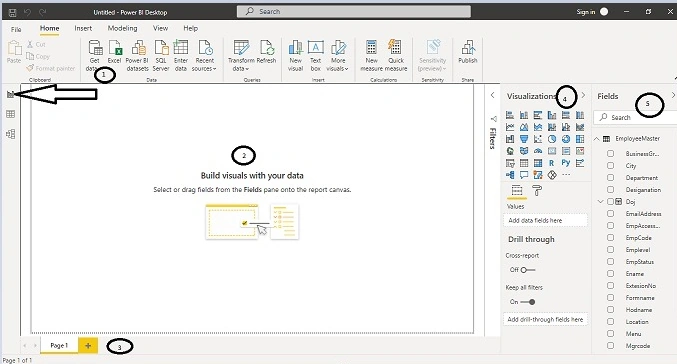Create a New measure
Viewport: 677px width, 364px height.
(x=371, y=55)
